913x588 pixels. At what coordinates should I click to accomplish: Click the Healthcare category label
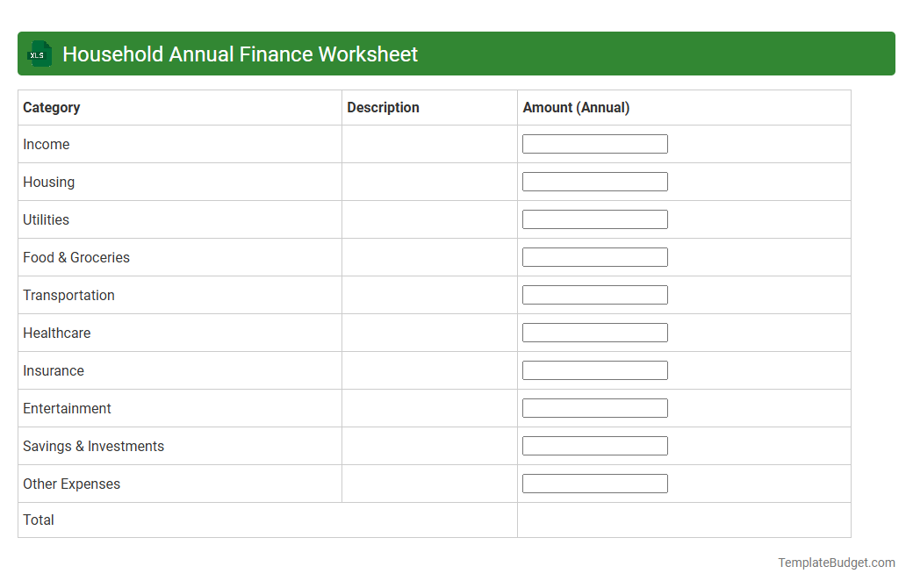57,333
